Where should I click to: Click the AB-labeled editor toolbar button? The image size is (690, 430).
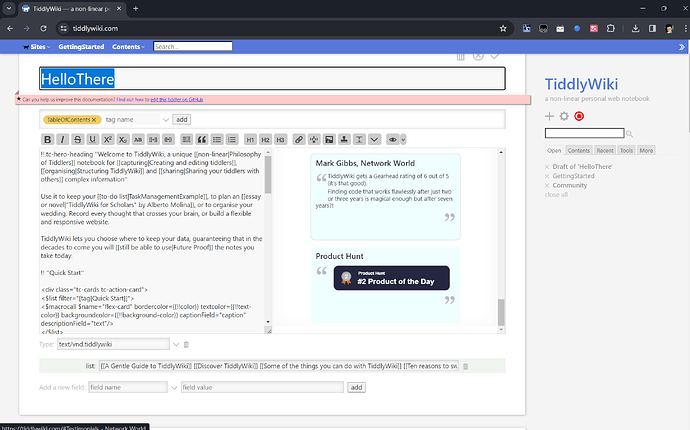tap(138, 140)
